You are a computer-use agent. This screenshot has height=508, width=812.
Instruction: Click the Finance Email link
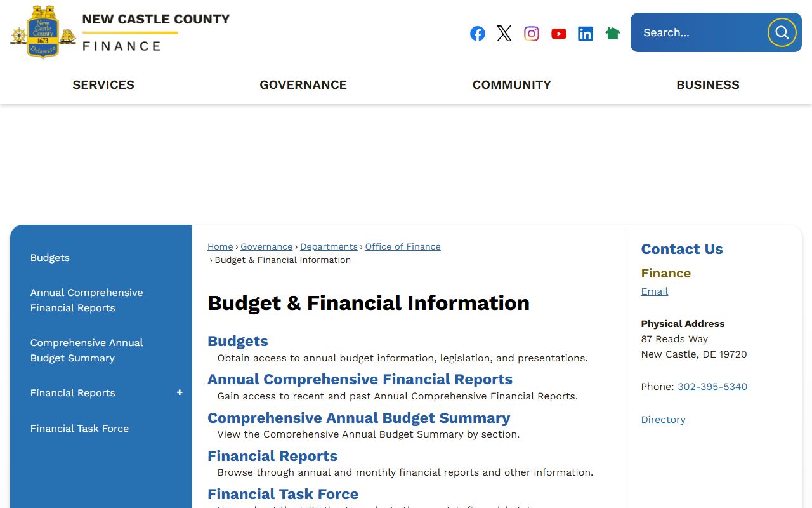[x=655, y=291]
